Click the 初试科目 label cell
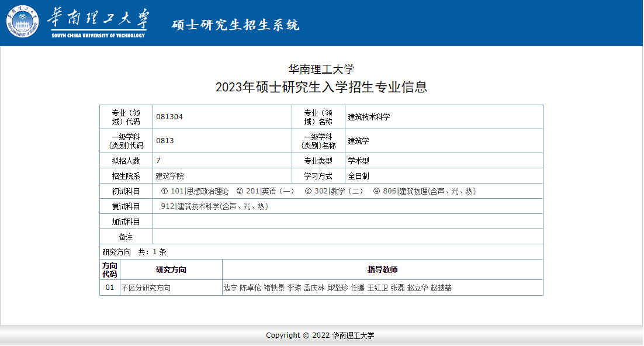Image resolution: width=644 pixels, height=346 pixels. coord(126,191)
